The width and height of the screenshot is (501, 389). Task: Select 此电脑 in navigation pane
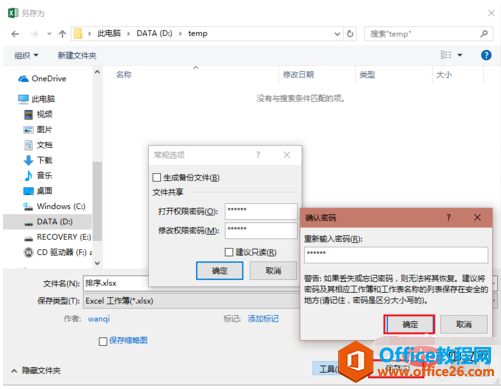click(37, 99)
